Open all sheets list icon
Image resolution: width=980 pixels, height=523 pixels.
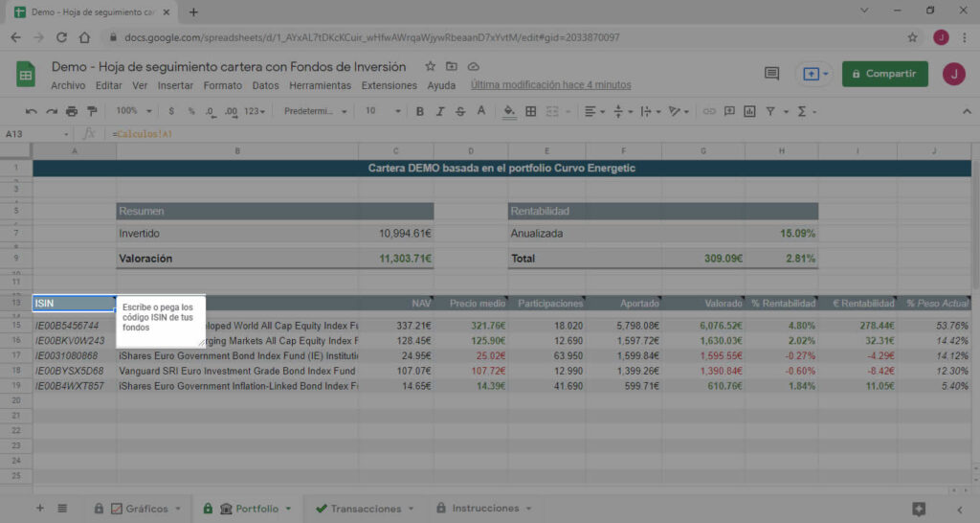pos(62,508)
